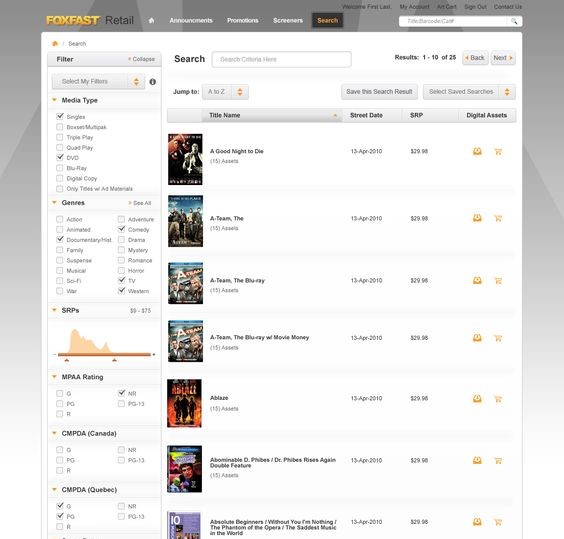Download assets for A-Team, The Blu-ray
This screenshot has height=539, width=564.
point(477,280)
